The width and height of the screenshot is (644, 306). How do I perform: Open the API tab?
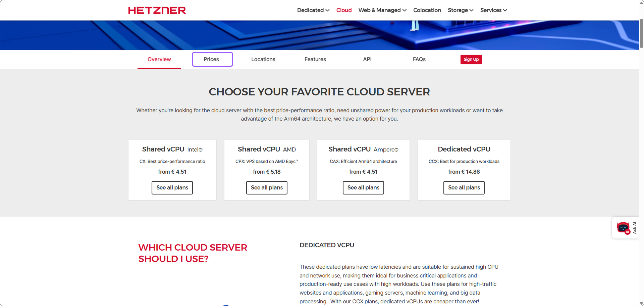click(367, 59)
